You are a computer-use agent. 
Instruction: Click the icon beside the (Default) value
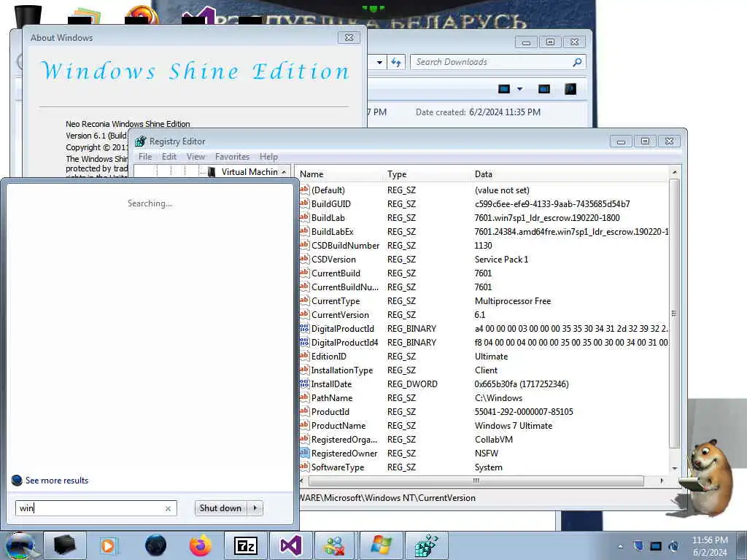click(304, 190)
